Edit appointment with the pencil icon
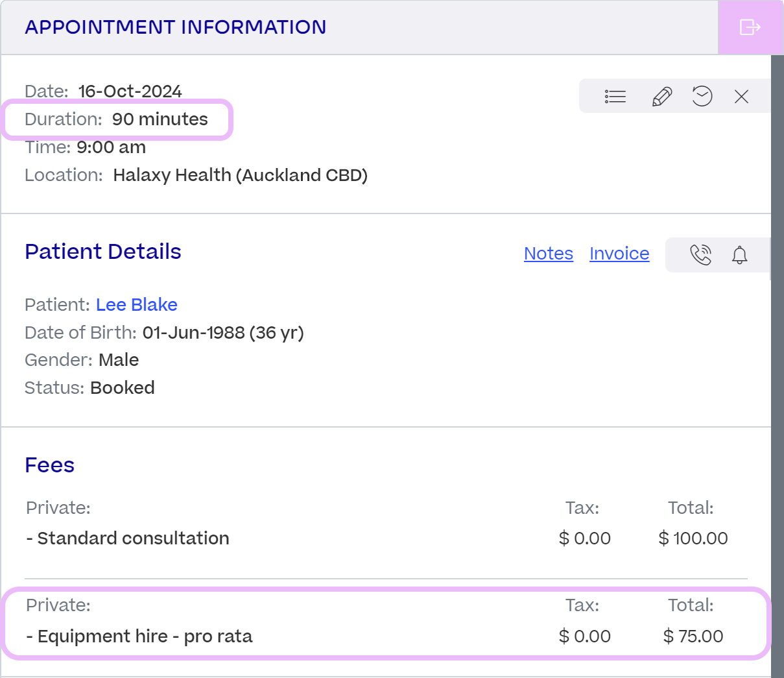Screen dimensions: 784x678 click(x=661, y=97)
